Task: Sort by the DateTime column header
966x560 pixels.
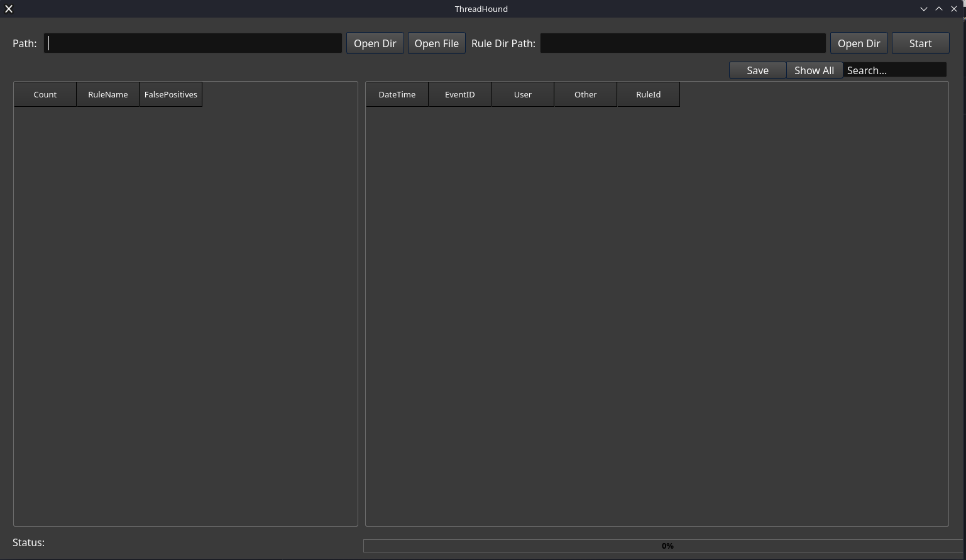Action: [397, 94]
